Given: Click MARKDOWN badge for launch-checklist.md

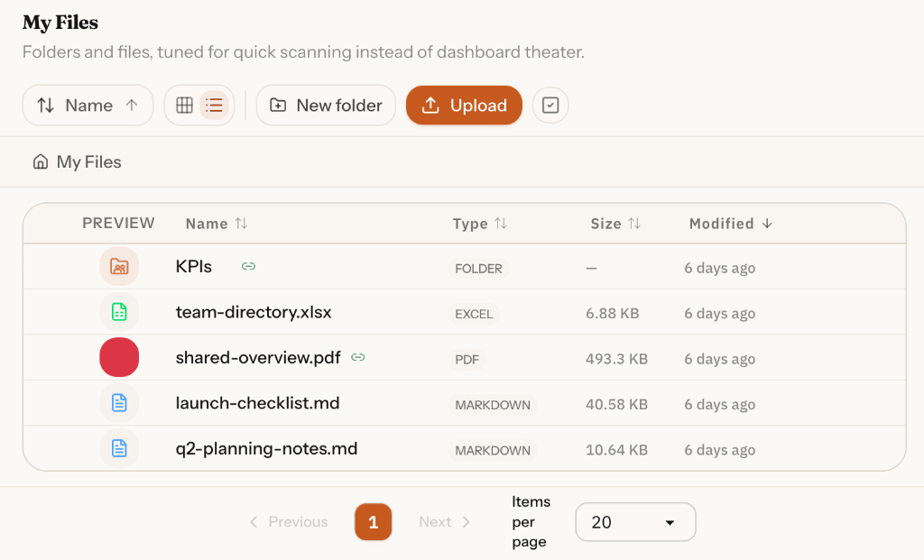Looking at the screenshot, I should pyautogui.click(x=493, y=405).
